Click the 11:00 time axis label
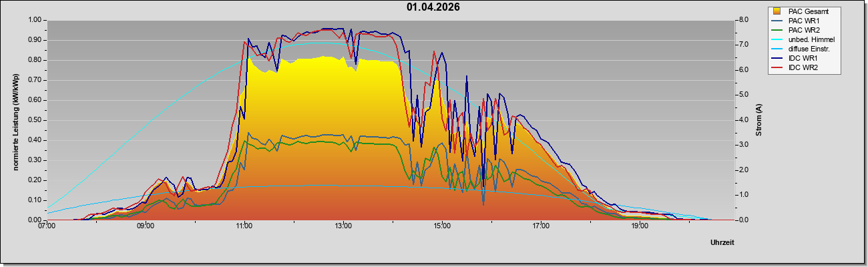Image resolution: width=868 pixels, height=267 pixels. [244, 226]
